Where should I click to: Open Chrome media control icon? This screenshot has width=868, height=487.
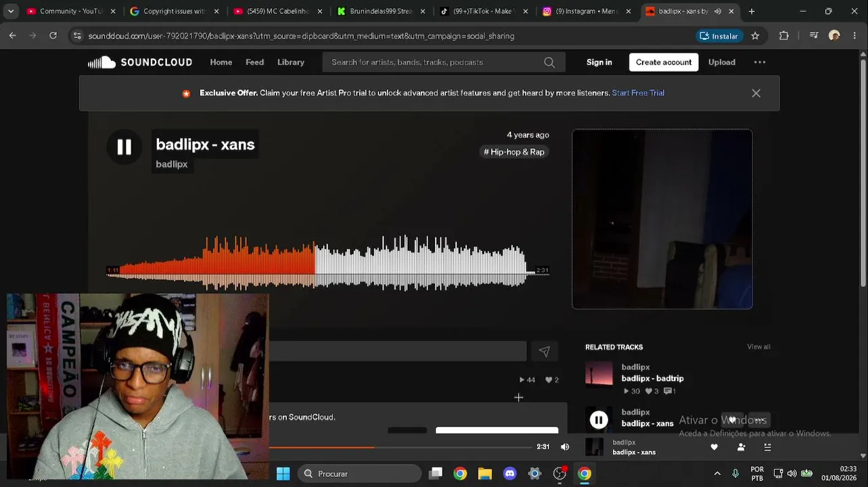tap(814, 36)
